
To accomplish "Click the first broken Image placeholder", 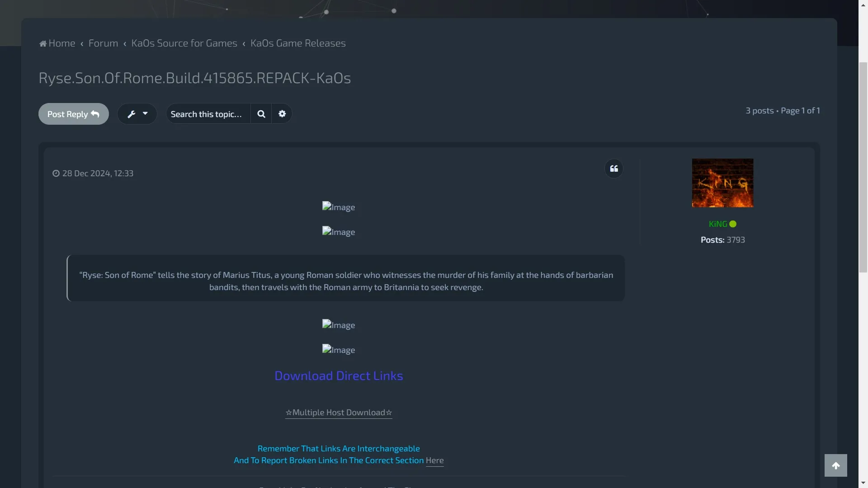I will (x=339, y=207).
